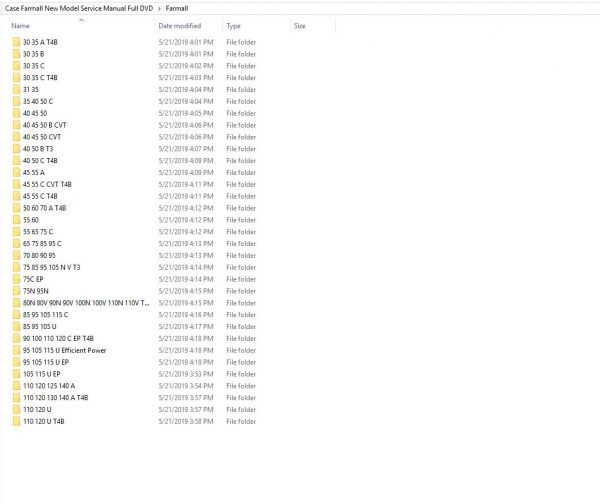The width and height of the screenshot is (600, 504).
Task: Click the folder icon next to 30 35 B
Action: coord(16,54)
